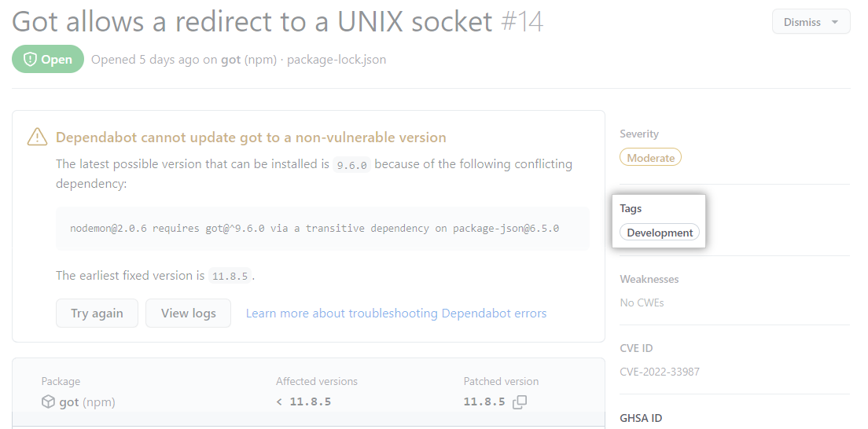Click the No CWEs text under Weaknesses

coord(642,302)
